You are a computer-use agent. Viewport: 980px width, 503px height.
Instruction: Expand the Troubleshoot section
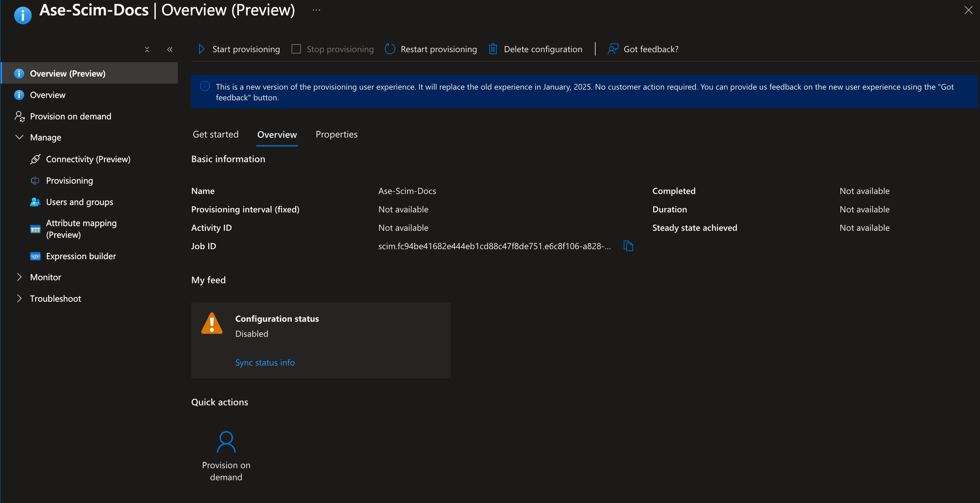(19, 299)
